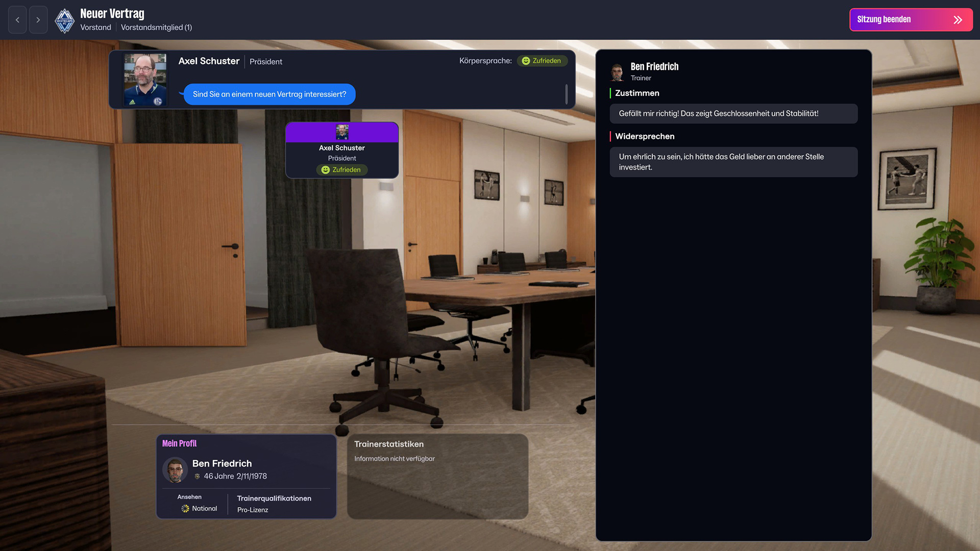The image size is (980, 551).
Task: Click the conversation scrollbar in the dialog box
Action: 566,94
